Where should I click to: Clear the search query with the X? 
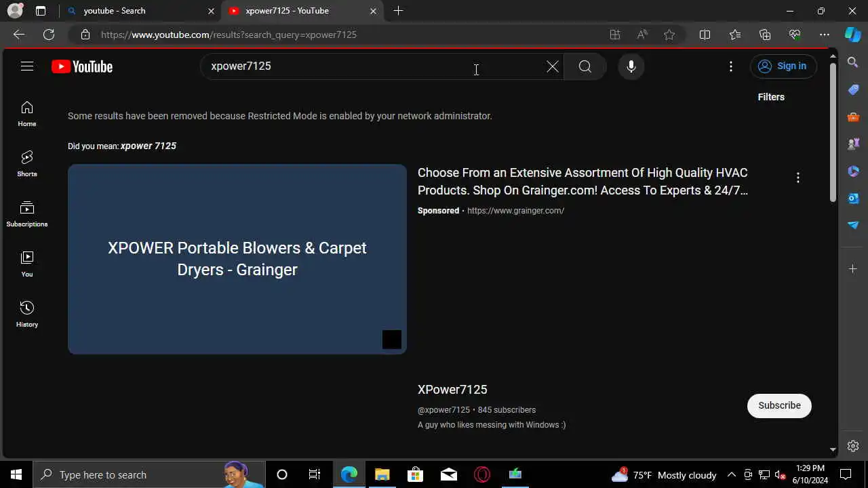tap(553, 66)
